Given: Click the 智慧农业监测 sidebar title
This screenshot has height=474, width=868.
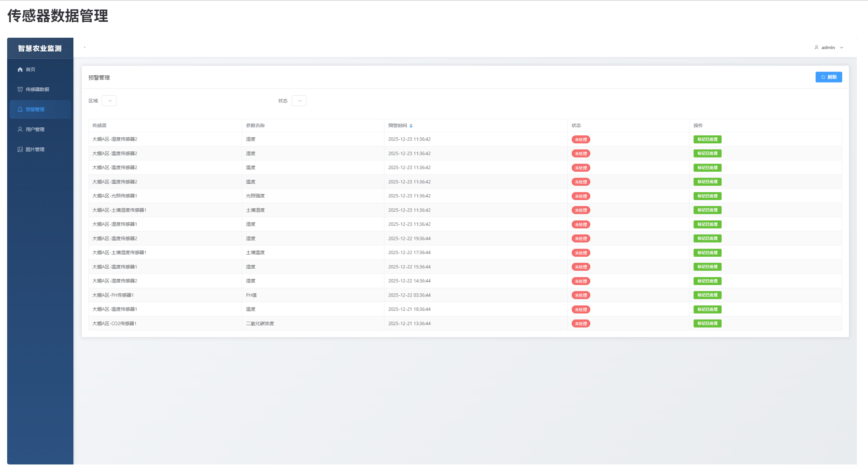Looking at the screenshot, I should (40, 48).
